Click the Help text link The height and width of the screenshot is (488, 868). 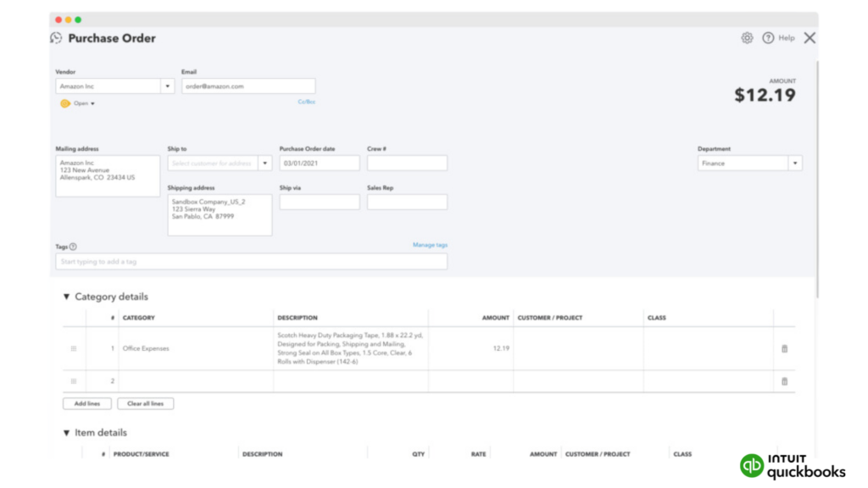[787, 38]
